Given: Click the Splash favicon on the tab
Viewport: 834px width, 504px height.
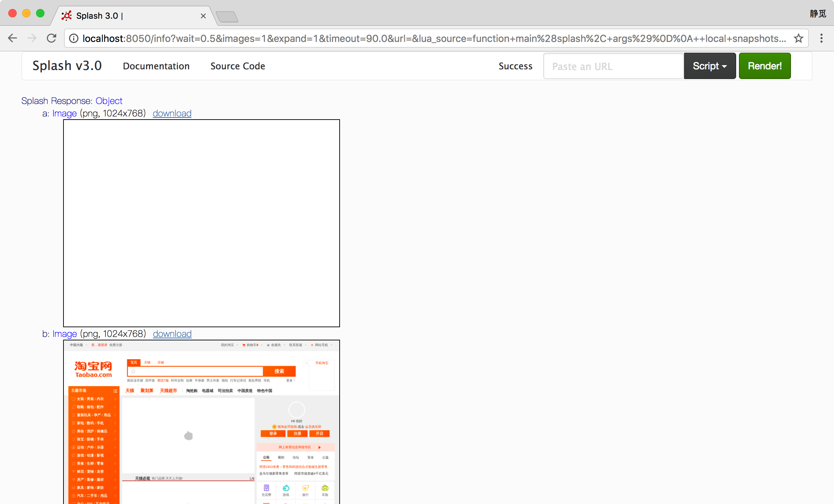Looking at the screenshot, I should 66,16.
